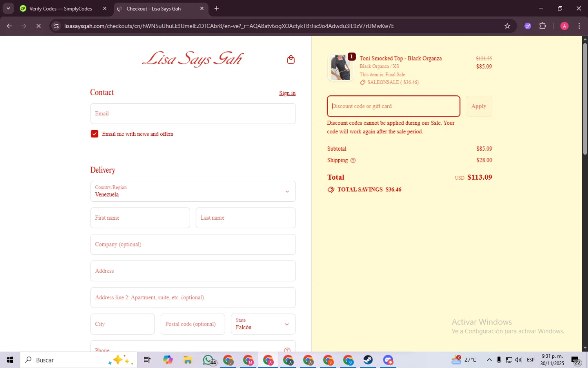Open Task View on the taskbar
The width and height of the screenshot is (588, 368).
pyautogui.click(x=147, y=360)
